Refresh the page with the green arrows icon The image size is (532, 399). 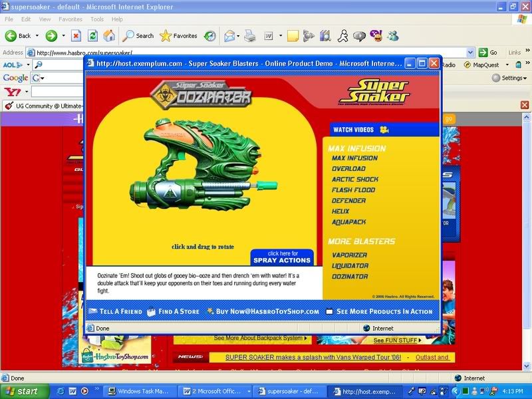click(x=92, y=36)
